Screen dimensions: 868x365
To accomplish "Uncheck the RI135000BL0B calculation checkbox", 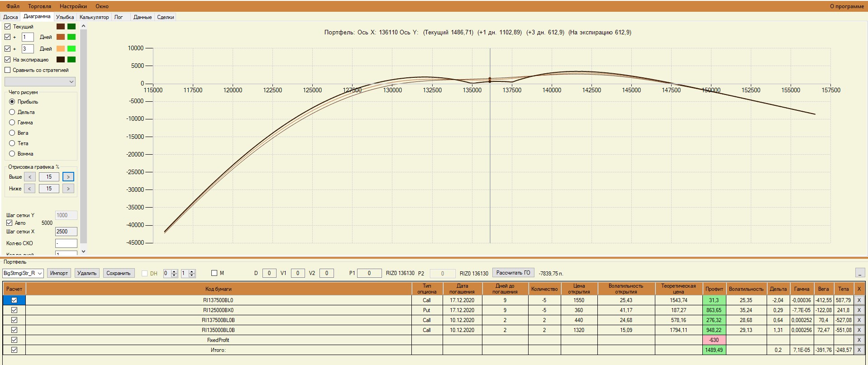I will click(14, 330).
